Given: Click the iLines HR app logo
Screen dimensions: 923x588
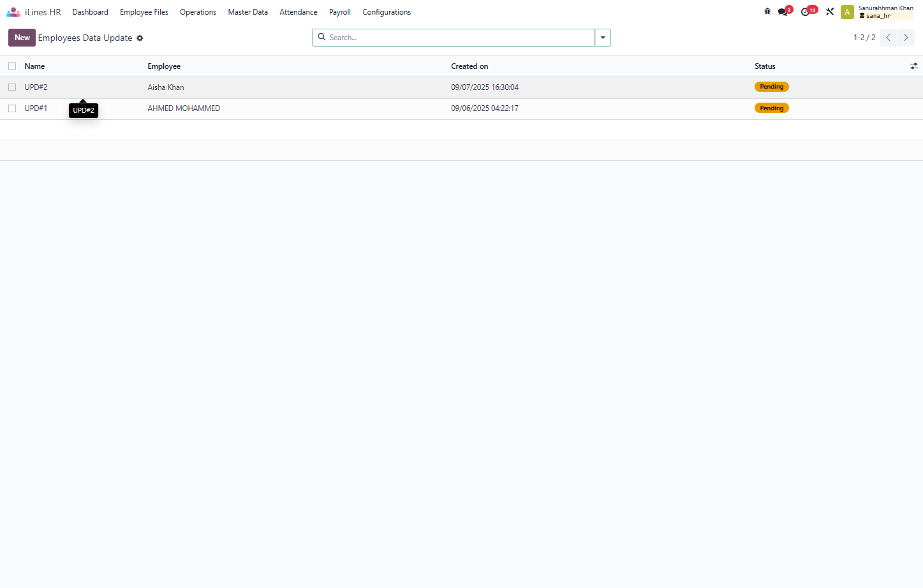Looking at the screenshot, I should (13, 12).
